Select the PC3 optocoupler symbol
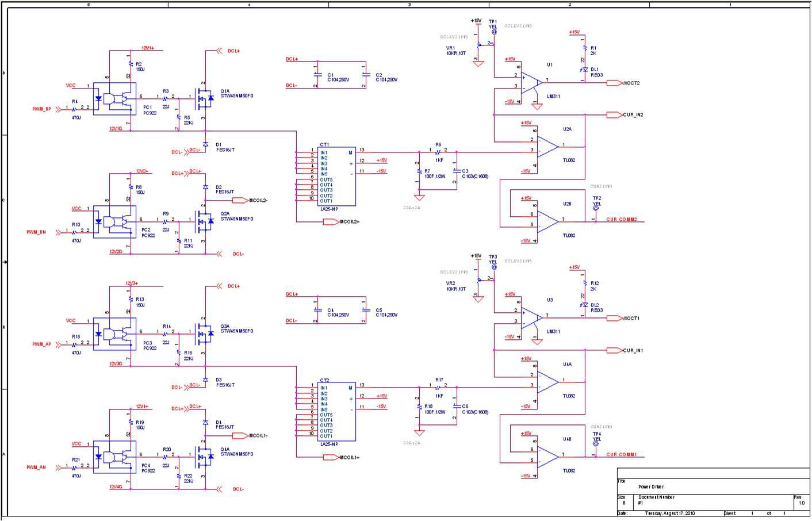Viewport: 812px width, 521px height. (x=114, y=334)
